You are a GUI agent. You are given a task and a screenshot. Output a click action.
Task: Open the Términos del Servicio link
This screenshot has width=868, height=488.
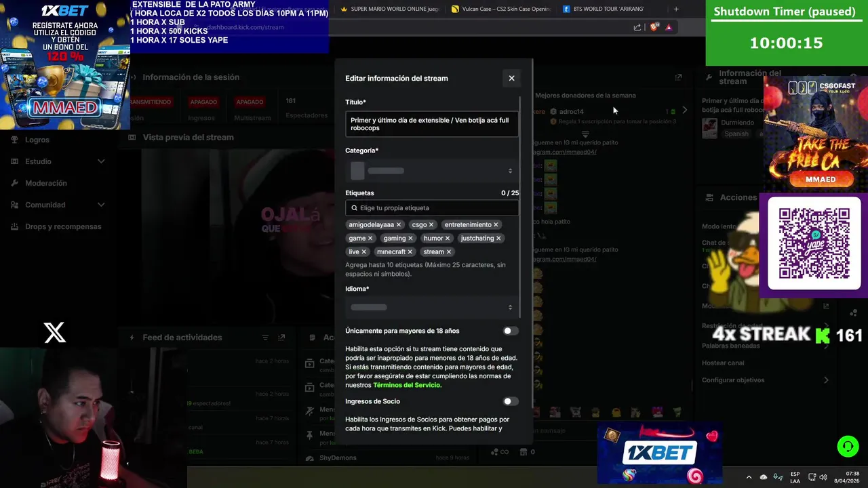(406, 385)
